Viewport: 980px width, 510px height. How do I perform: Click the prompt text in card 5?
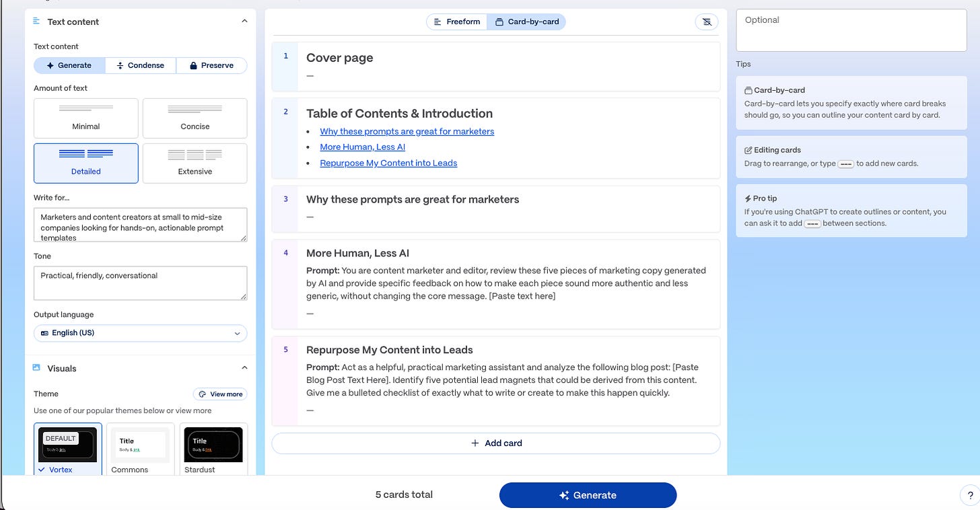(503, 380)
